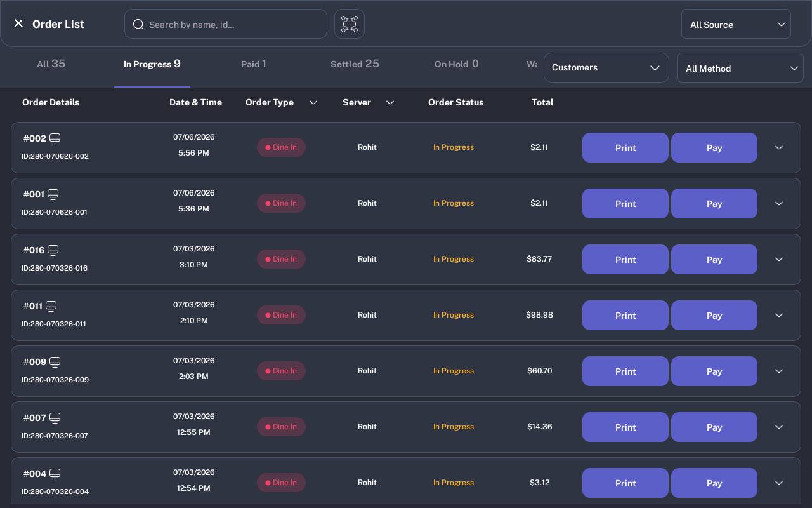Click the monitor icon next to order #016
812x508 pixels.
[x=53, y=250]
